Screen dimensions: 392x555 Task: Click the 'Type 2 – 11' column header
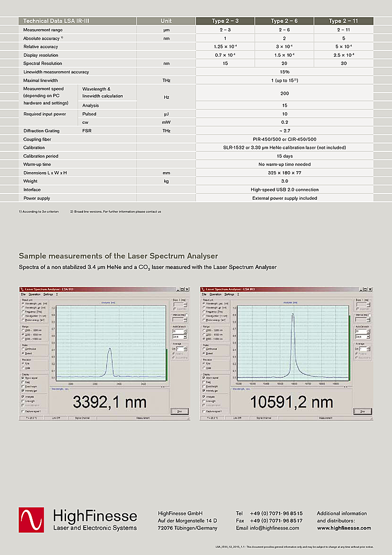coord(344,21)
